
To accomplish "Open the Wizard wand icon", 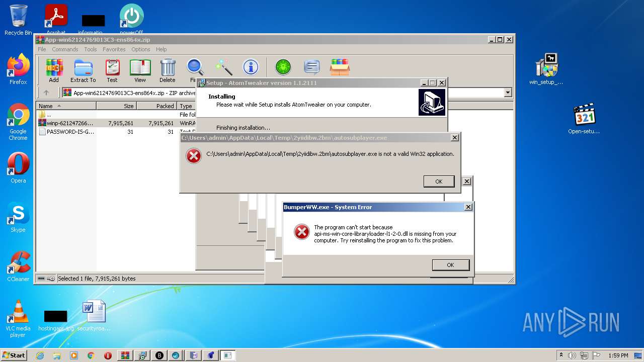I will coord(223,67).
